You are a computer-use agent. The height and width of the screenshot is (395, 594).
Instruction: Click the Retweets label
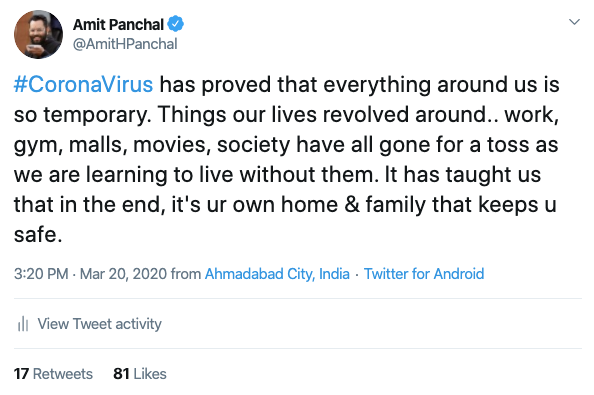pyautogui.click(x=63, y=374)
